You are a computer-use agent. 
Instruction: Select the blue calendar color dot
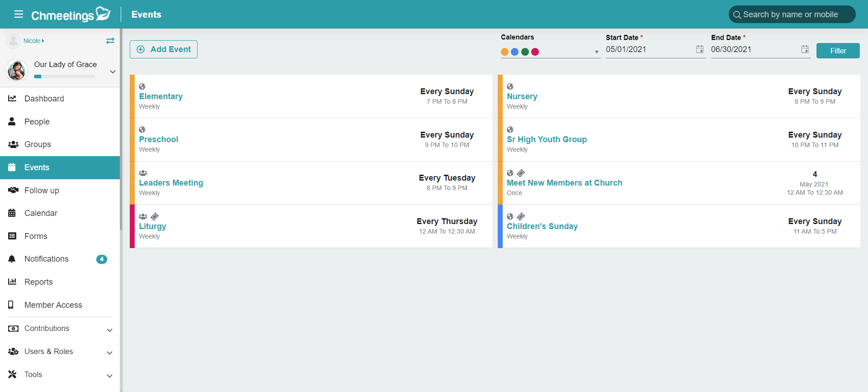pos(514,52)
